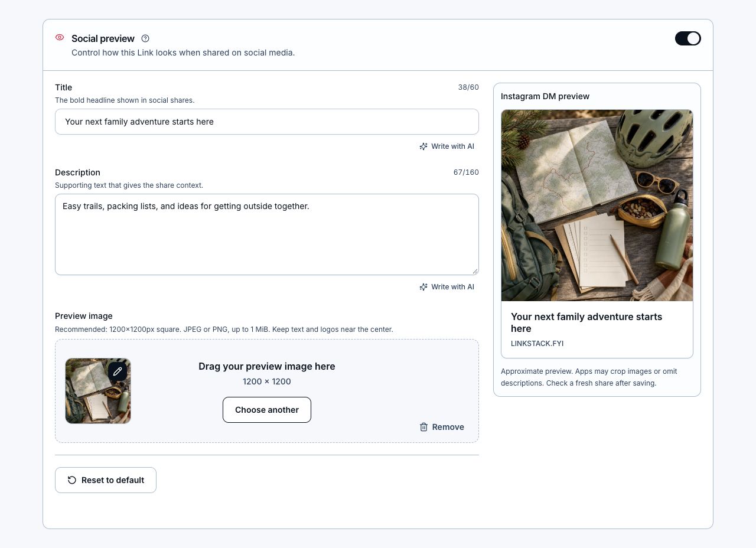This screenshot has width=756, height=548.
Task: Click the red eye icon beside Social preview
Action: [60, 37]
